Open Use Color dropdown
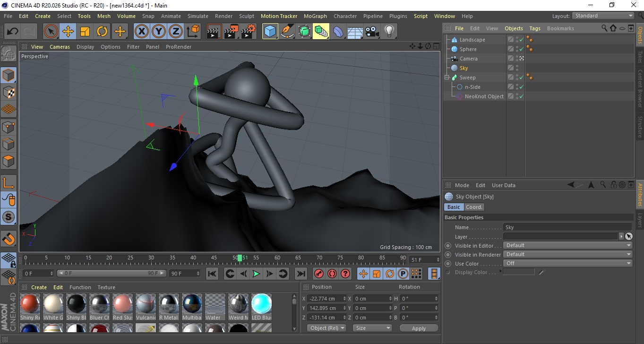This screenshot has width=644, height=344. (x=568, y=263)
